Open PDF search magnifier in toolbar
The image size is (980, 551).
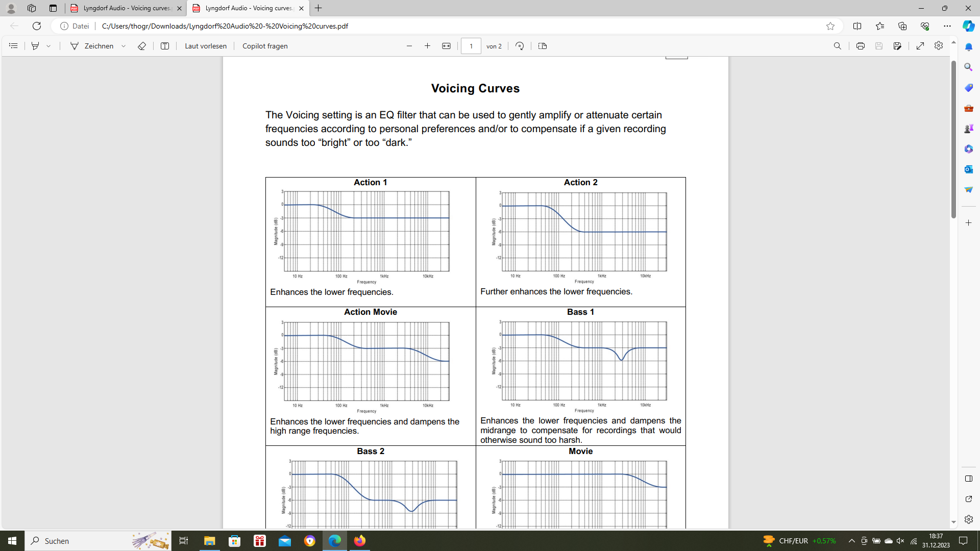(838, 46)
